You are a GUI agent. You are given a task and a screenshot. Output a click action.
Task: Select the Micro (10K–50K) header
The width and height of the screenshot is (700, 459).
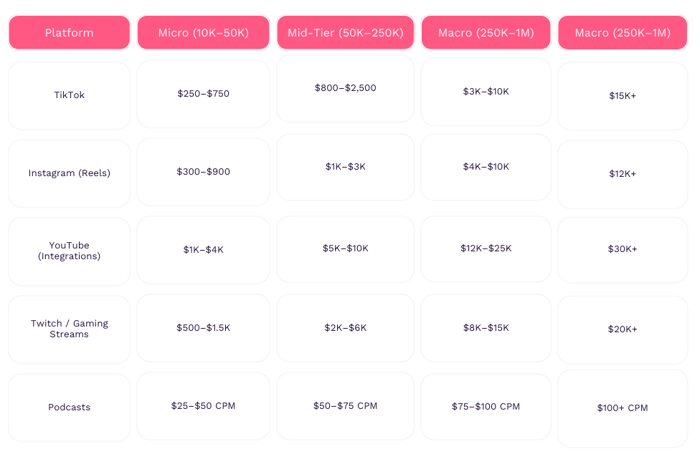(x=203, y=33)
